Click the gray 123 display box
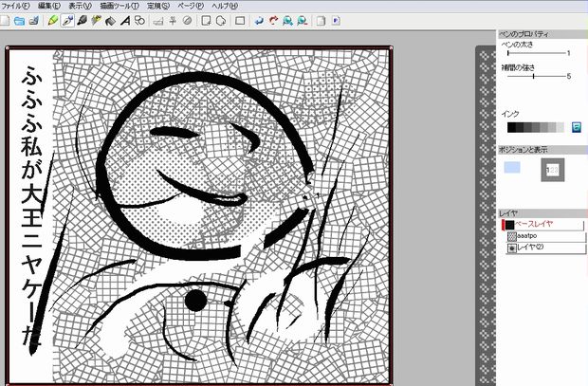 (x=552, y=170)
